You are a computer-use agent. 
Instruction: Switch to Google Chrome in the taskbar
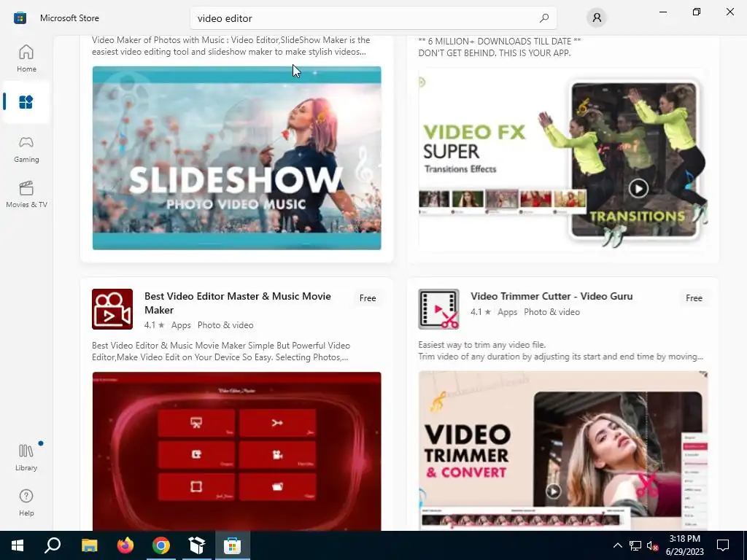(x=161, y=545)
